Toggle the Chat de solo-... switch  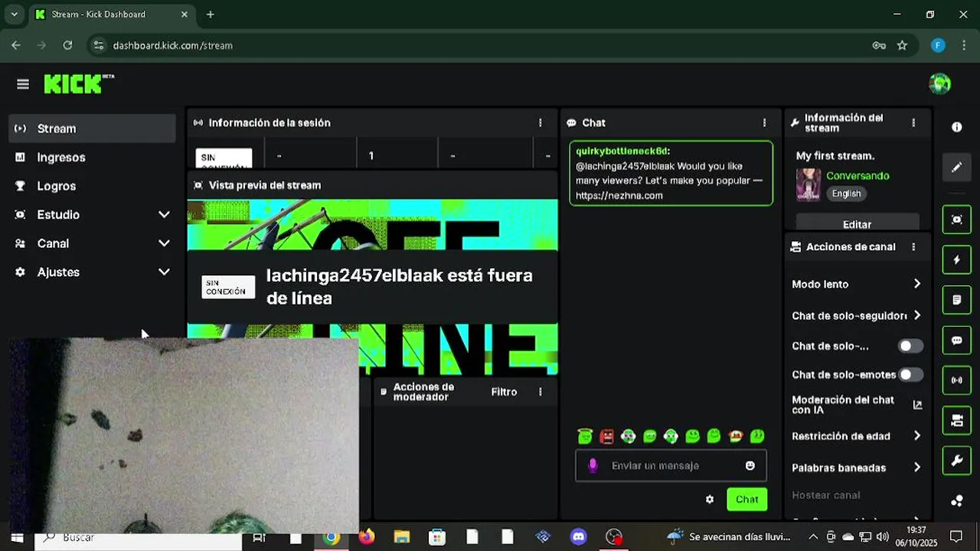pos(910,346)
